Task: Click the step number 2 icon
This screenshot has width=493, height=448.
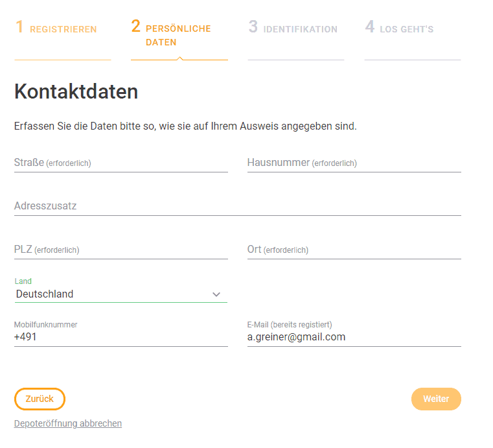Action: click(x=136, y=26)
